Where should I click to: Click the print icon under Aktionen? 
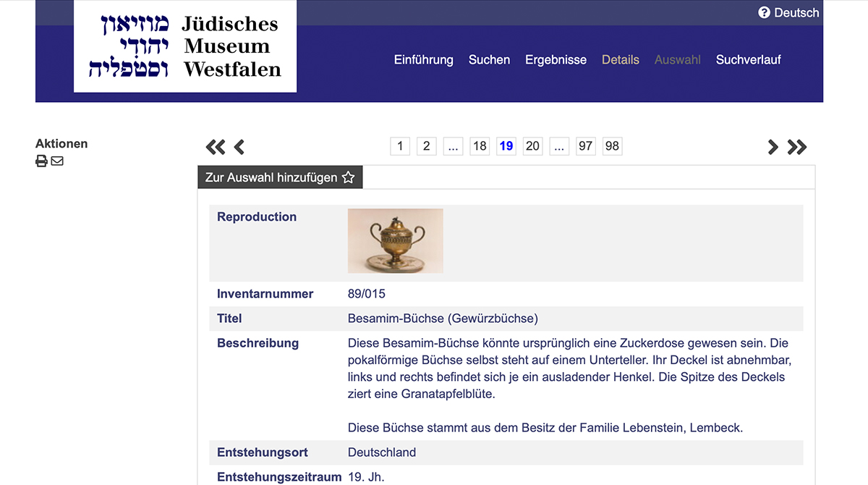click(x=41, y=161)
